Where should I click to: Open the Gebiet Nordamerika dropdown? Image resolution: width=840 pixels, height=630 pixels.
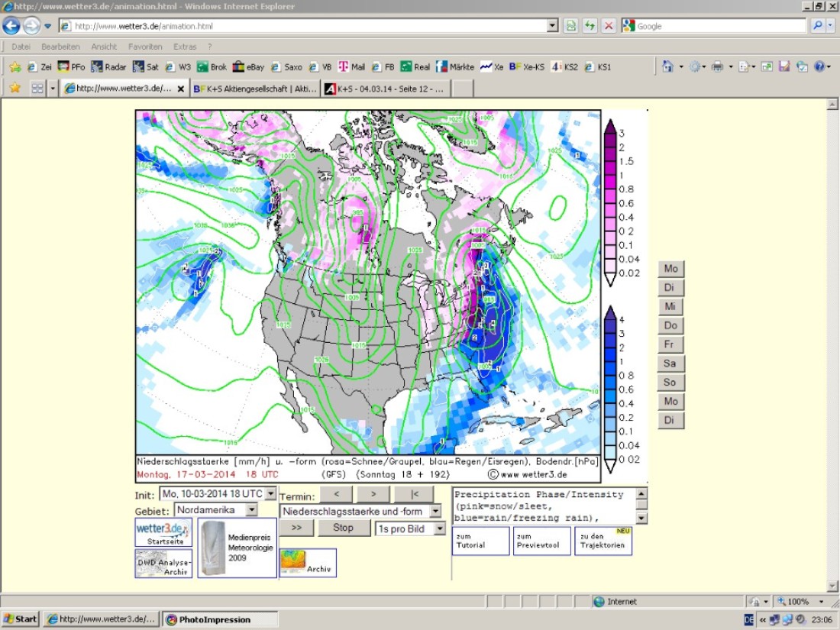pos(251,509)
